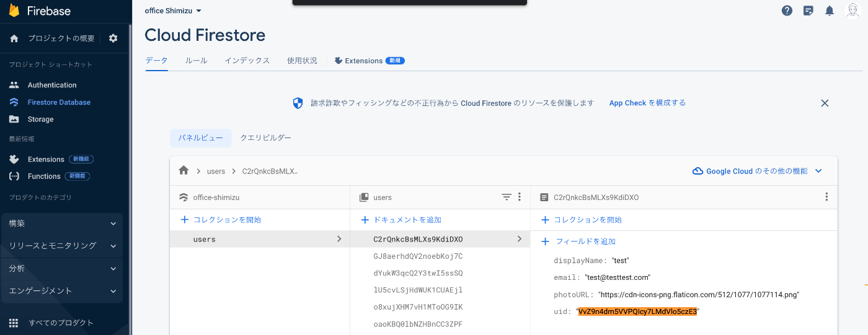Click the Google Cloud cloud icon

[697, 171]
